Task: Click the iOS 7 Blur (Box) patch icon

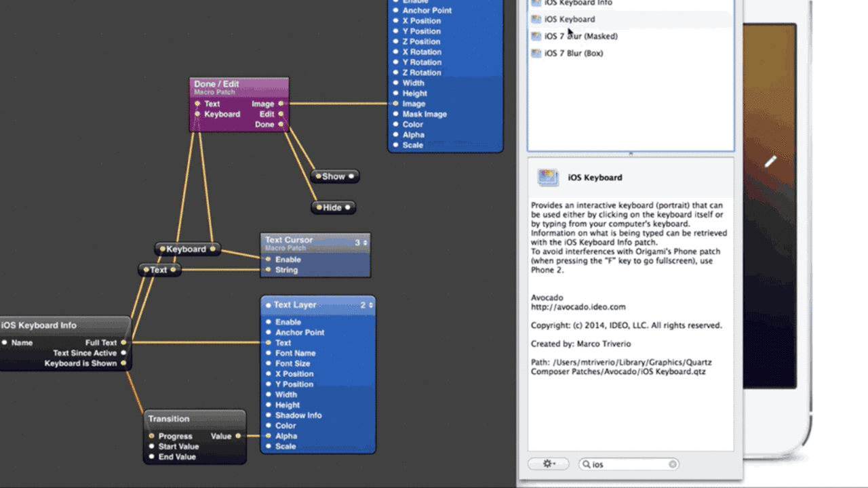Action: click(536, 53)
